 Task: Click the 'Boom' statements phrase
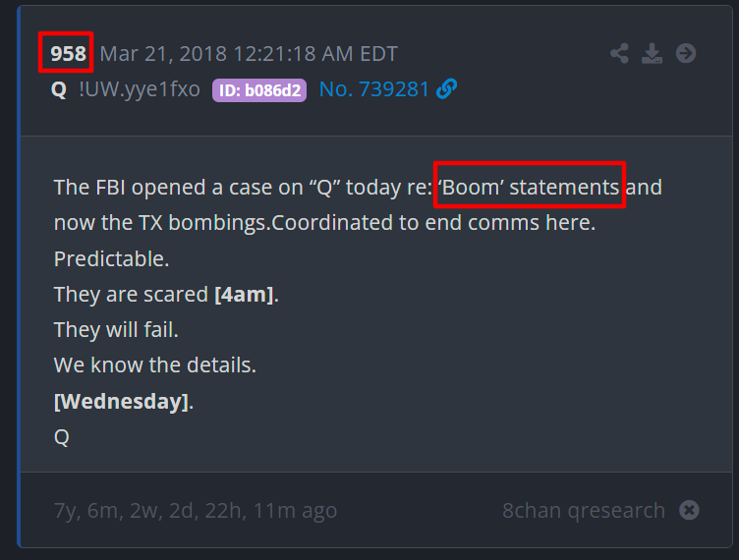pos(528,187)
